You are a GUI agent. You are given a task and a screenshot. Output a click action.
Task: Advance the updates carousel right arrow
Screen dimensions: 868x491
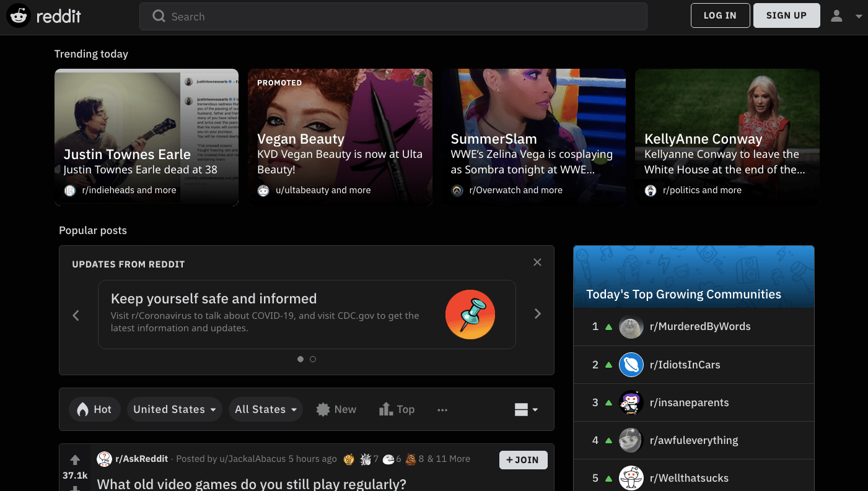point(537,313)
